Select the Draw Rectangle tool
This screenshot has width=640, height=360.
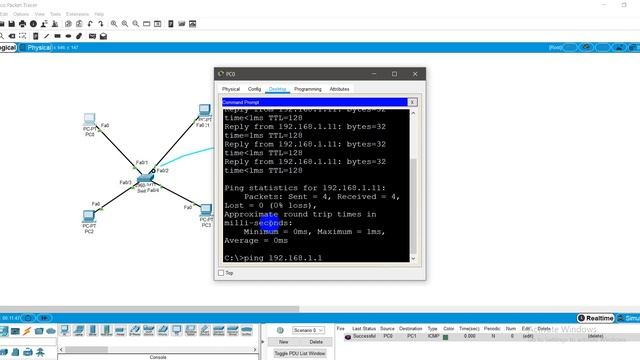(x=58, y=36)
